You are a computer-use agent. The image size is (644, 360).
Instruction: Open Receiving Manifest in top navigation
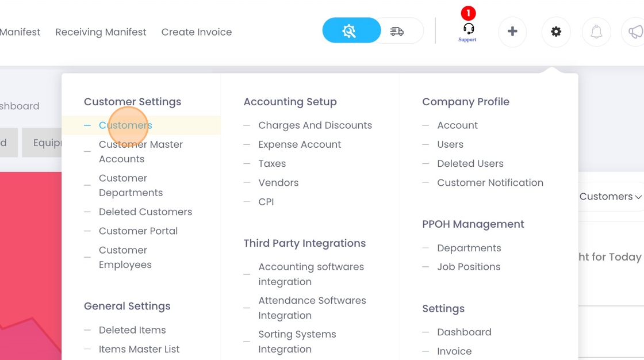(101, 32)
